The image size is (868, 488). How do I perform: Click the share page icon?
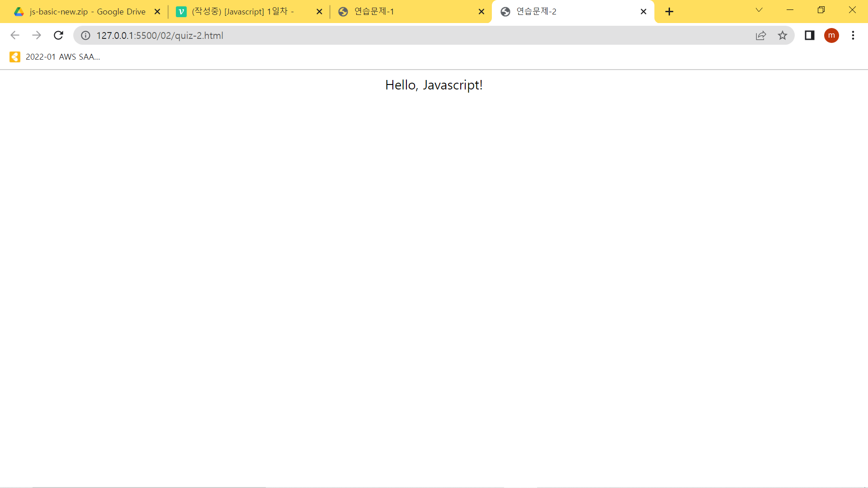(x=761, y=35)
